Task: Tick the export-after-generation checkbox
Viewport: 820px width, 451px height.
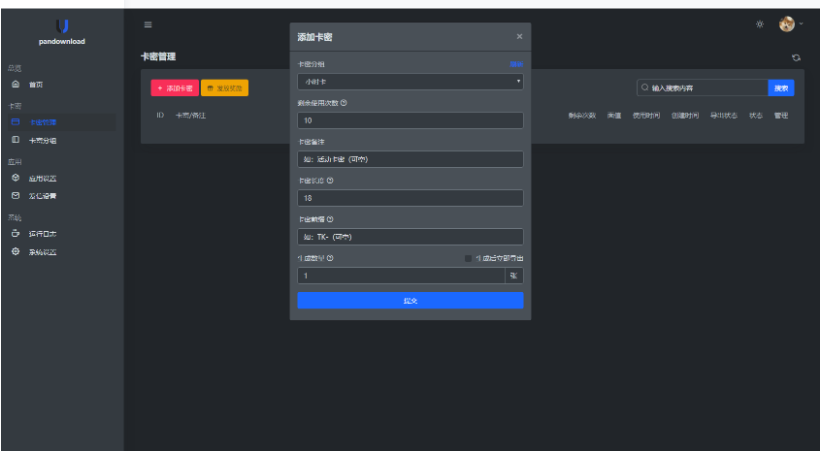Action: pos(468,258)
